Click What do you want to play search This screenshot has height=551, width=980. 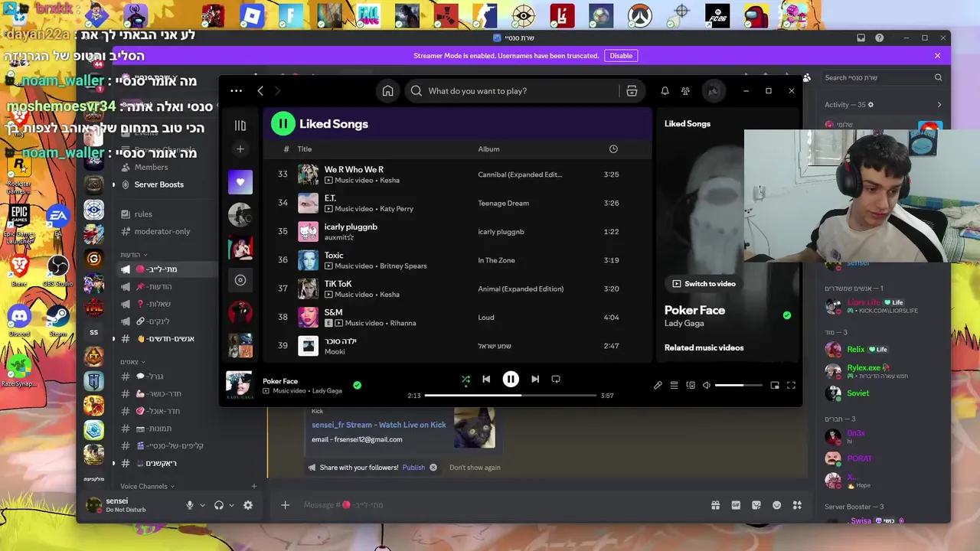[511, 91]
